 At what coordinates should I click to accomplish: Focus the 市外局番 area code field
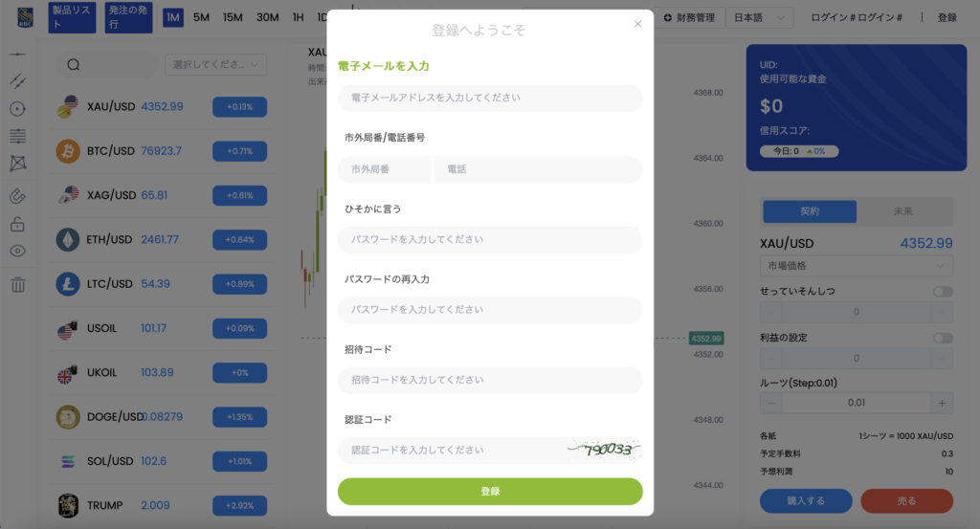point(385,169)
